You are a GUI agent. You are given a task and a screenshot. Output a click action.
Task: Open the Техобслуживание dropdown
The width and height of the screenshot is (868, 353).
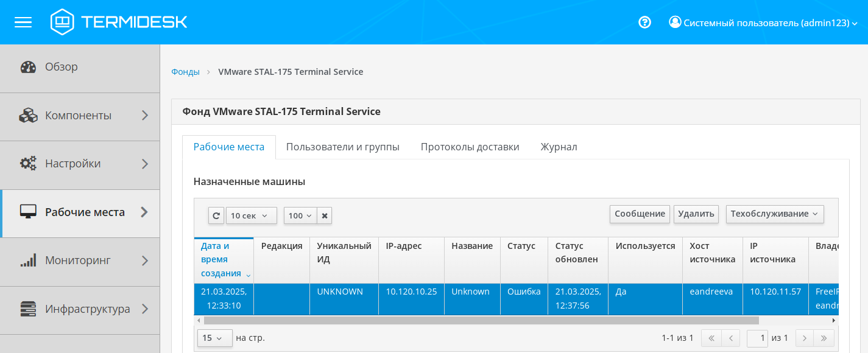point(774,214)
